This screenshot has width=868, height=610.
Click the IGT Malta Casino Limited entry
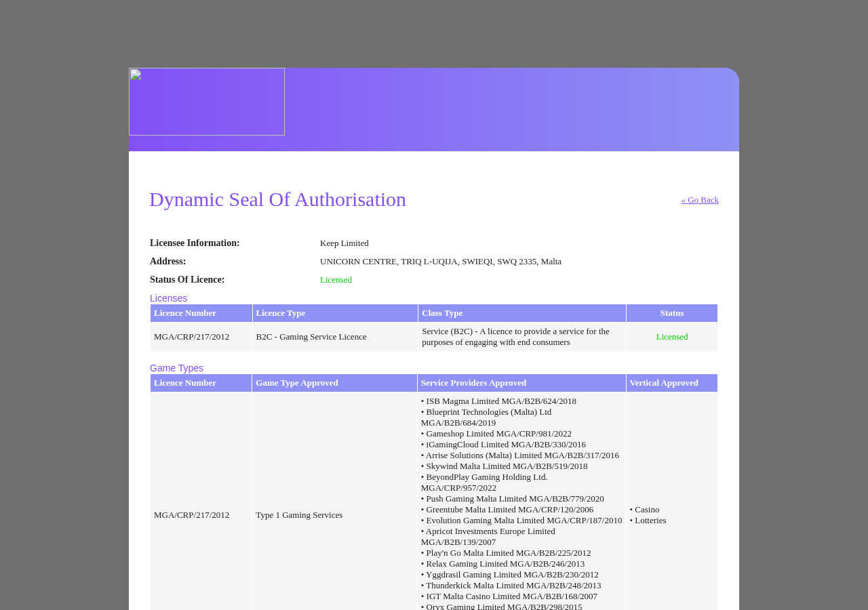pyautogui.click(x=509, y=596)
